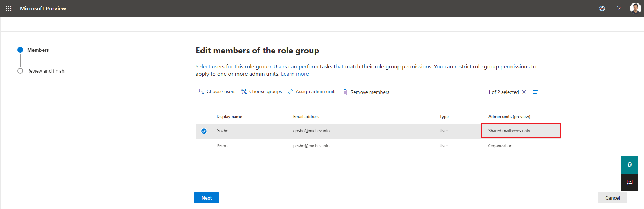Jump to Review and finish step
This screenshot has width=644, height=209.
tap(46, 71)
